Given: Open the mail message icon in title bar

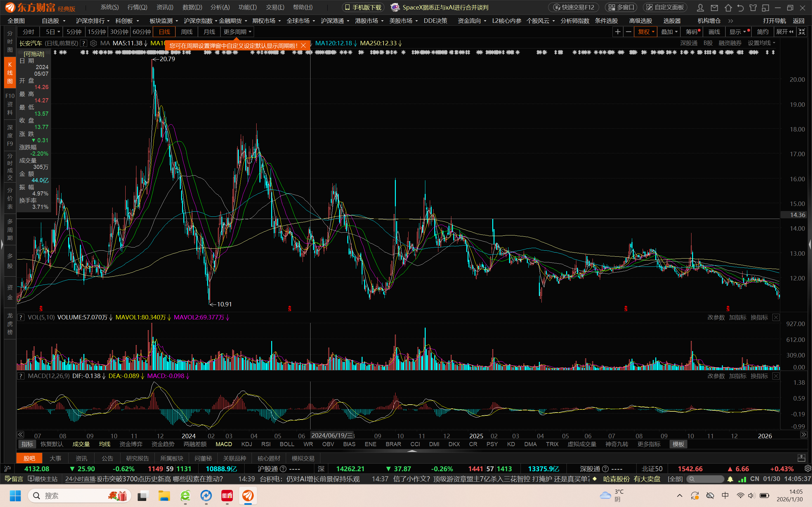Looking at the screenshot, I should click(714, 7).
